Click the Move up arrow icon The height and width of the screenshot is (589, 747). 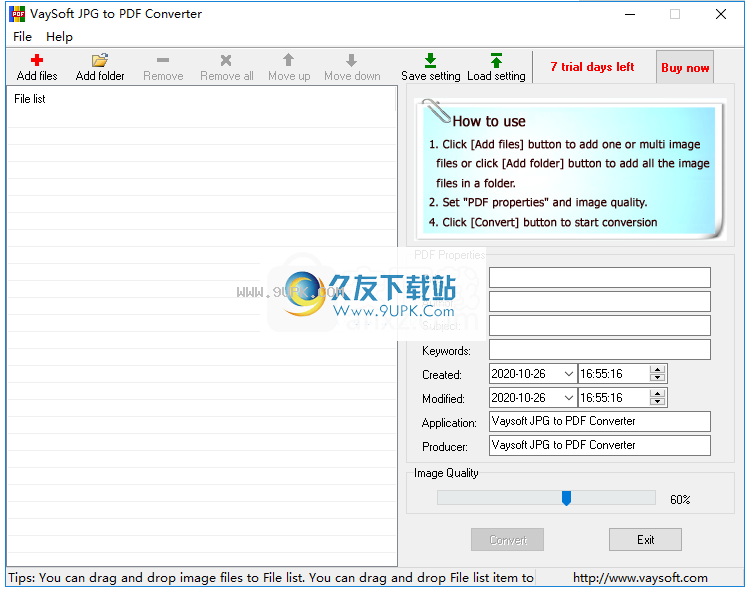point(288,60)
